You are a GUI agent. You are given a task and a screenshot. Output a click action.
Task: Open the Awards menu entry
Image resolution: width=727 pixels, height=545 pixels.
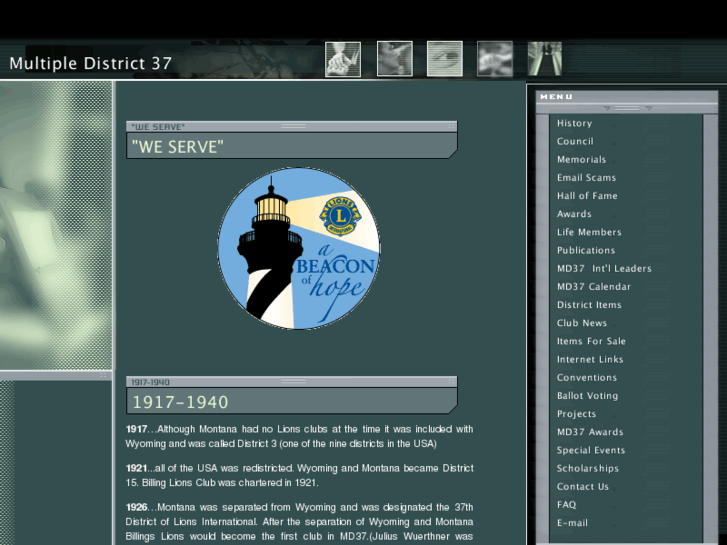pyautogui.click(x=574, y=214)
